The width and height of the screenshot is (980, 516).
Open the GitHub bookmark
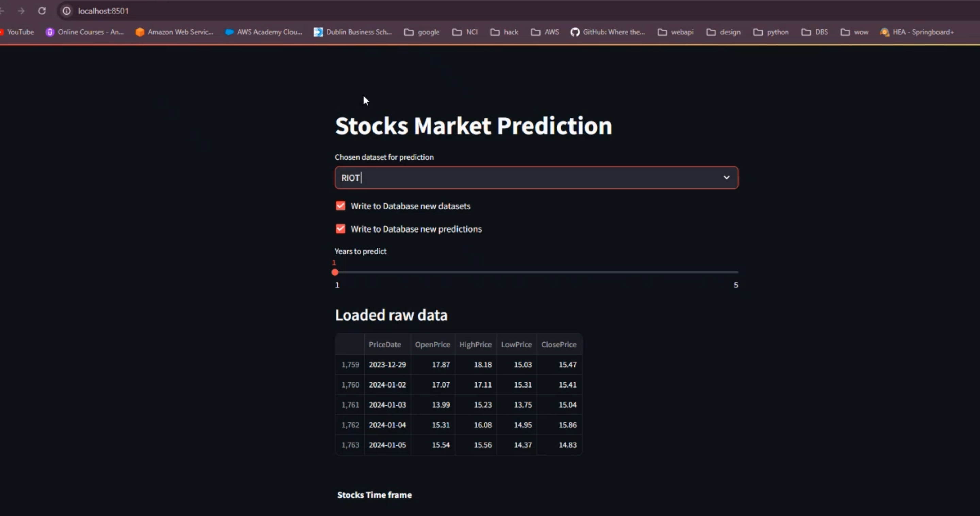point(608,32)
